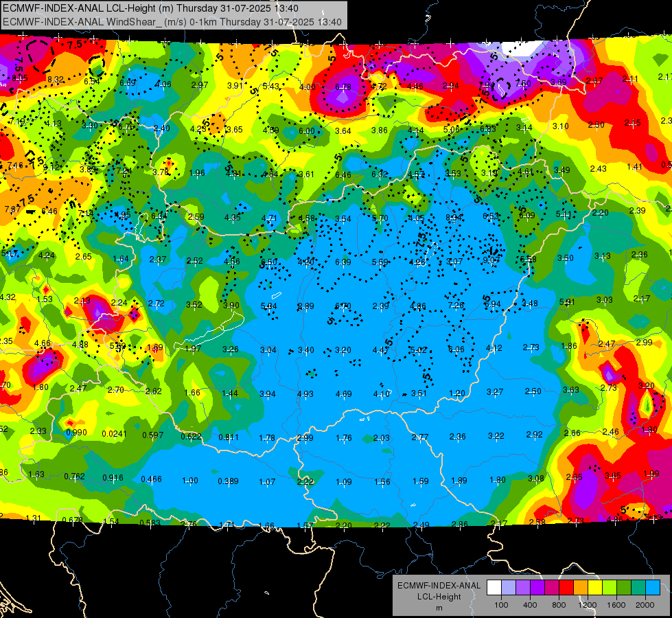Click the wind shear value 8.94

click(454, 218)
